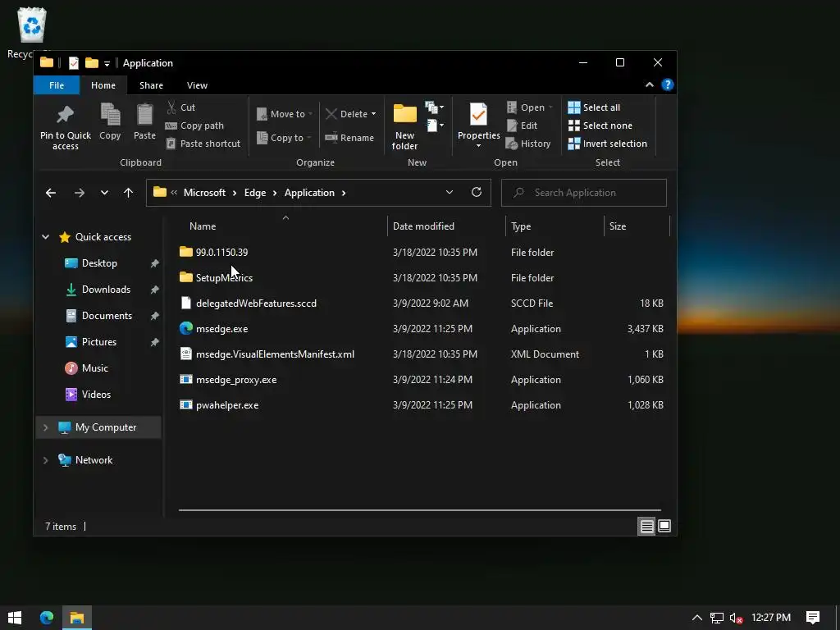This screenshot has width=840, height=630.
Task: Switch to the Home tab
Action: pyautogui.click(x=103, y=85)
